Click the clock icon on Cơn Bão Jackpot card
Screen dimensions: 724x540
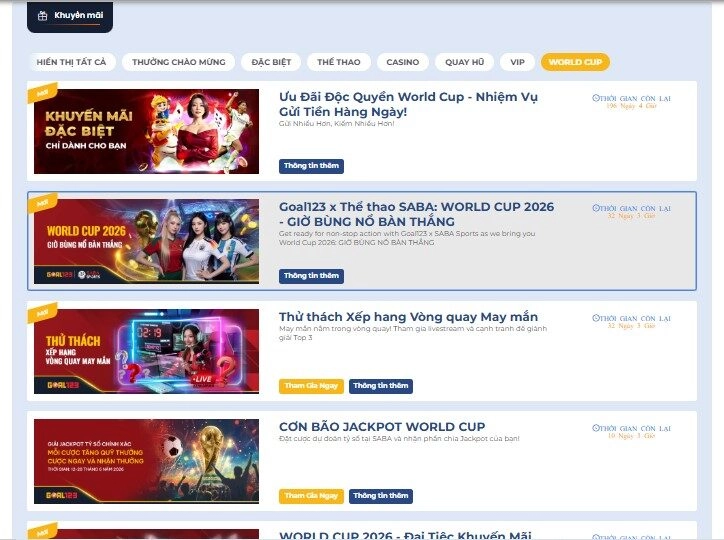pyautogui.click(x=596, y=428)
